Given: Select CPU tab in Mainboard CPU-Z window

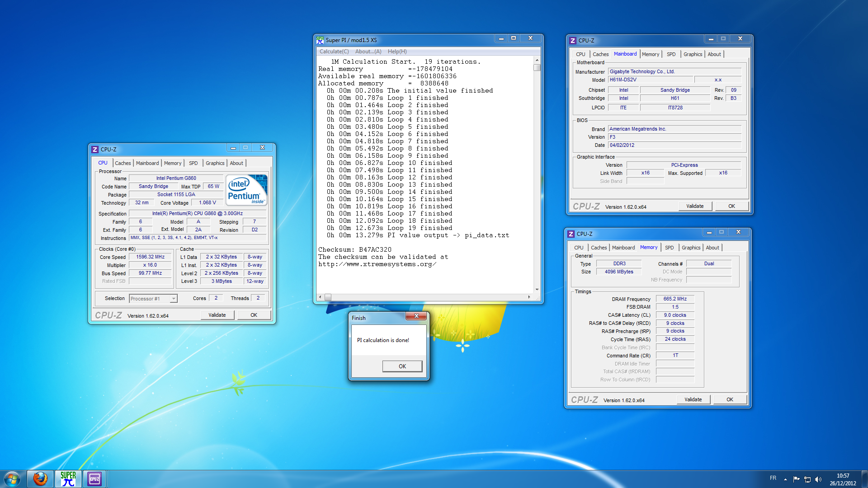Looking at the screenshot, I should 580,54.
